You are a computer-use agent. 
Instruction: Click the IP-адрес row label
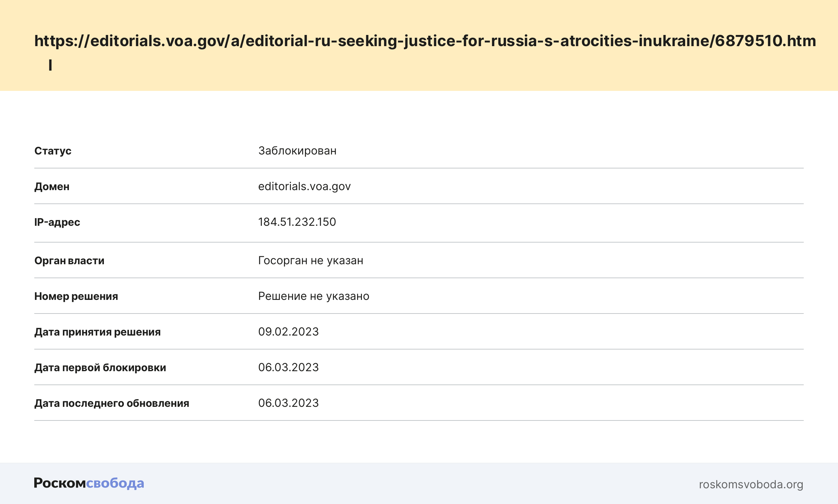[x=57, y=222]
